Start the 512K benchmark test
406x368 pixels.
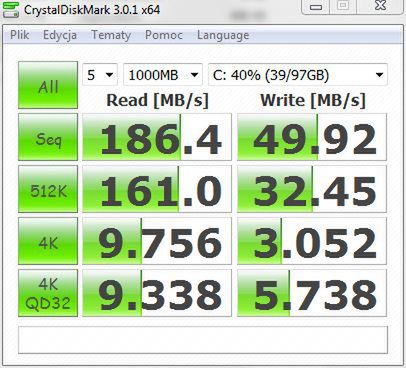coord(48,189)
